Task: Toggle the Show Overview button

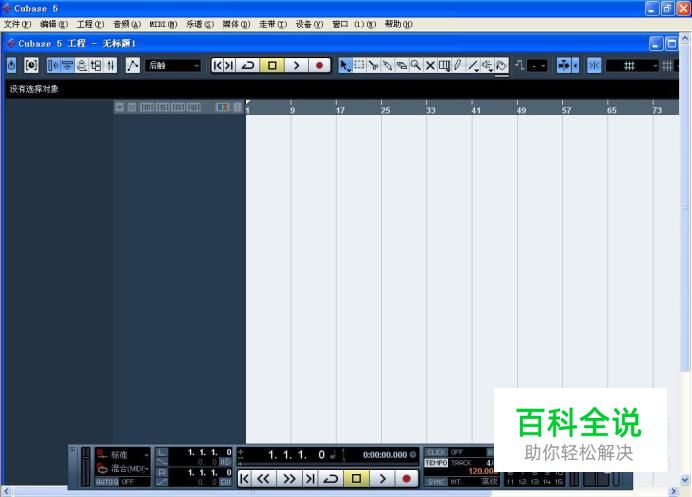Action: (x=82, y=65)
